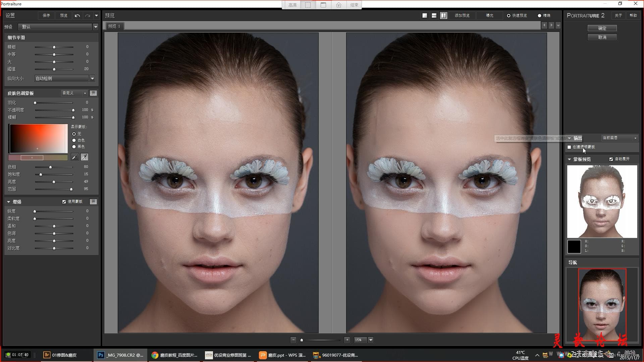Click the redo arrow in the settings header
This screenshot has width=644, height=362.
(88, 15)
